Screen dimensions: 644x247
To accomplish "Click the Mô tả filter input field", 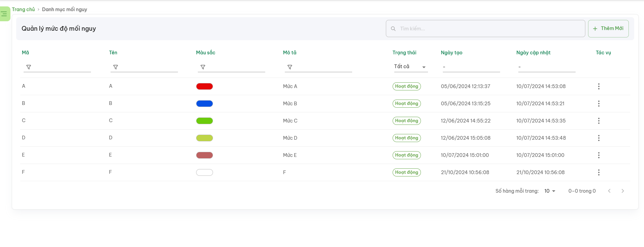I will 318,67.
